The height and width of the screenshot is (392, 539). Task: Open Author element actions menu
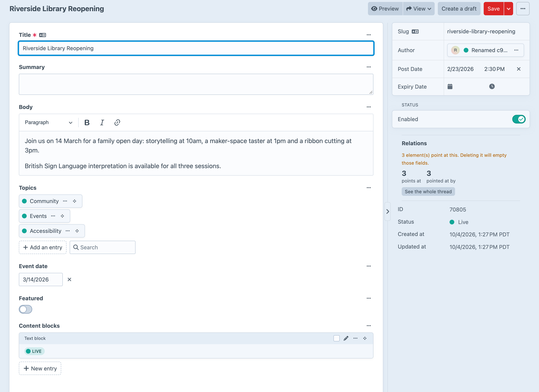[x=516, y=50]
